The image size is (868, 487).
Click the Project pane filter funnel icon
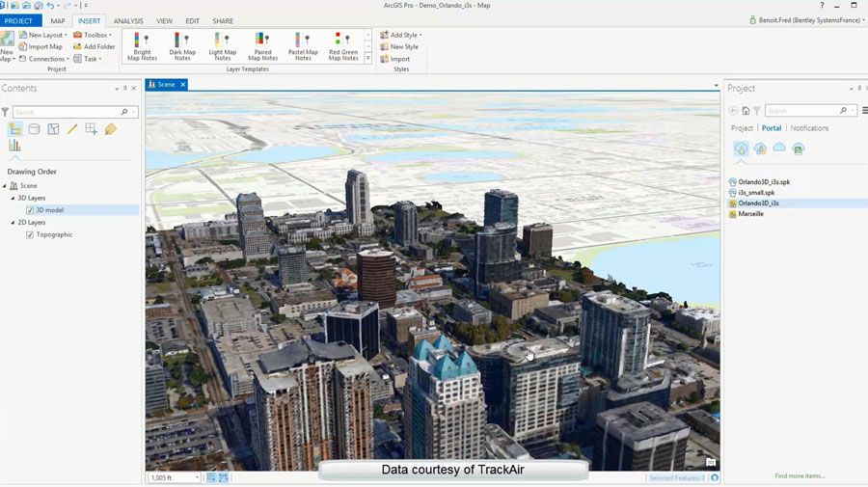tap(757, 111)
